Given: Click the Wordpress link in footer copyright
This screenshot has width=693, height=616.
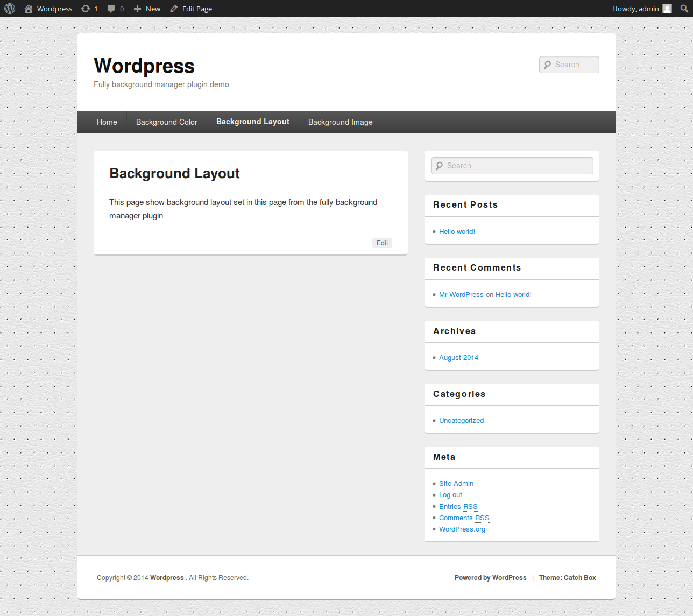Looking at the screenshot, I should [167, 578].
